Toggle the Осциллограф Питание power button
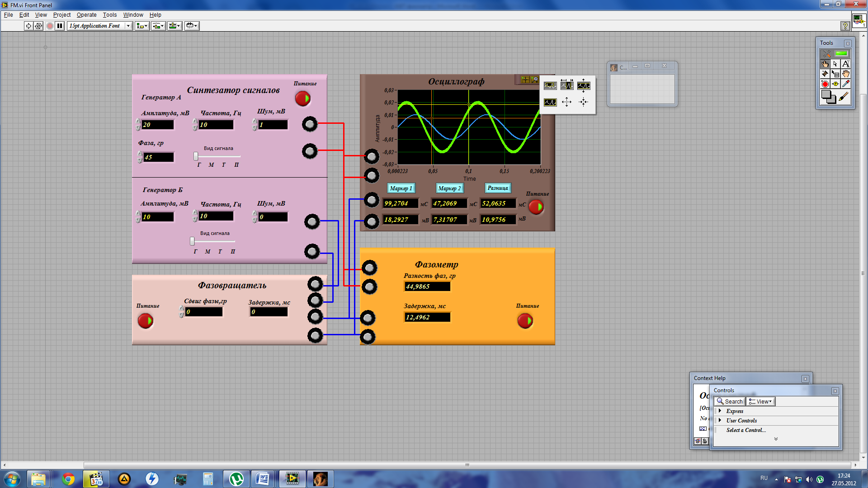868x488 pixels. point(536,207)
